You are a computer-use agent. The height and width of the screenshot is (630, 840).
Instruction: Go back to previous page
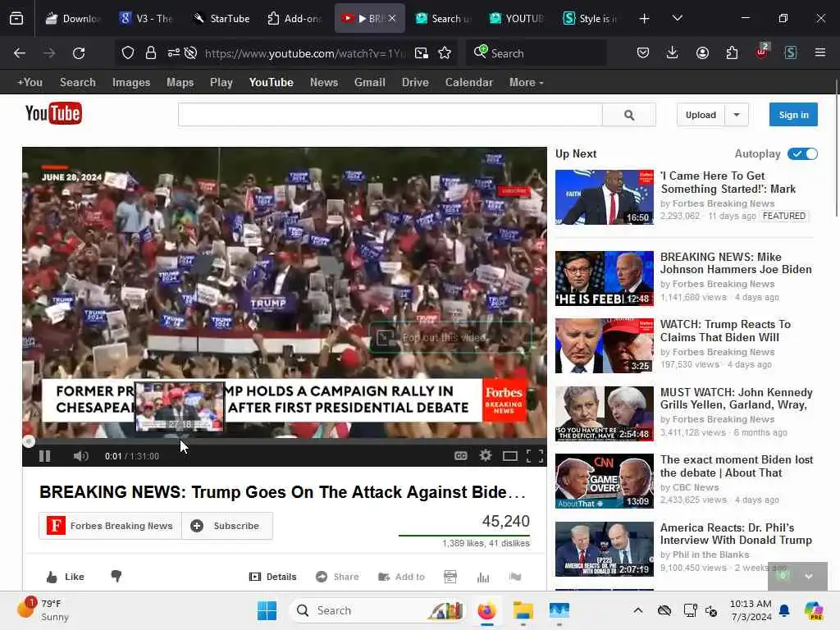pyautogui.click(x=20, y=53)
